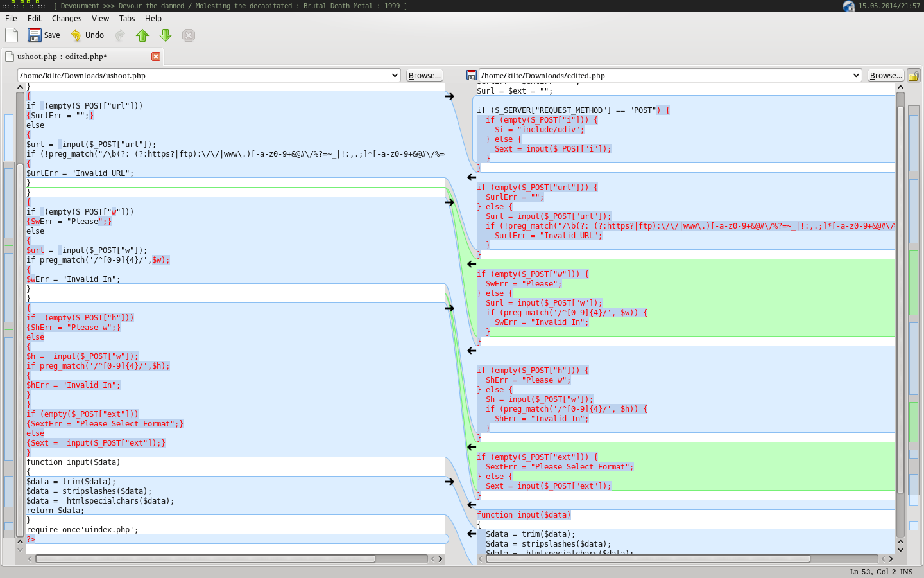Open the Changes menu
This screenshot has width=924, height=578.
tap(67, 19)
